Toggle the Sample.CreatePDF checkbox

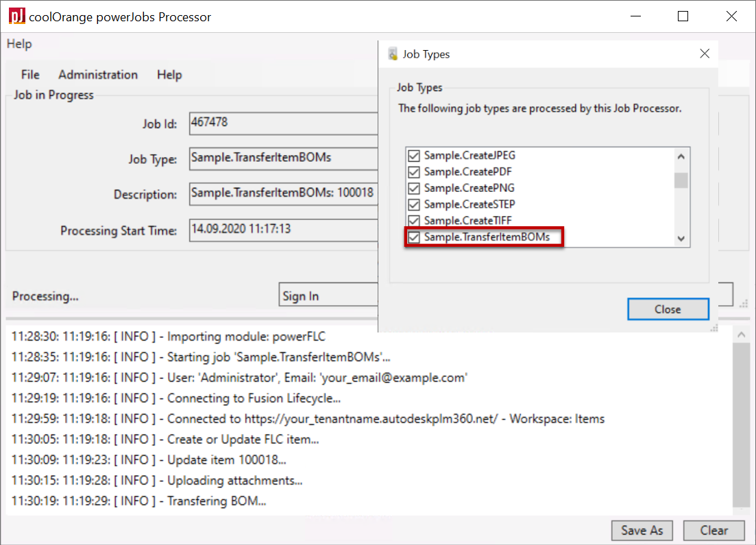tap(413, 172)
